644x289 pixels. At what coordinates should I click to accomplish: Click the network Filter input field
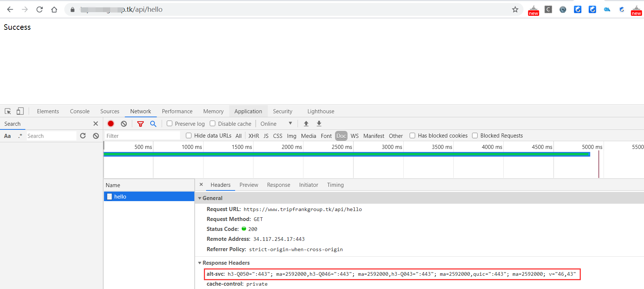click(143, 136)
